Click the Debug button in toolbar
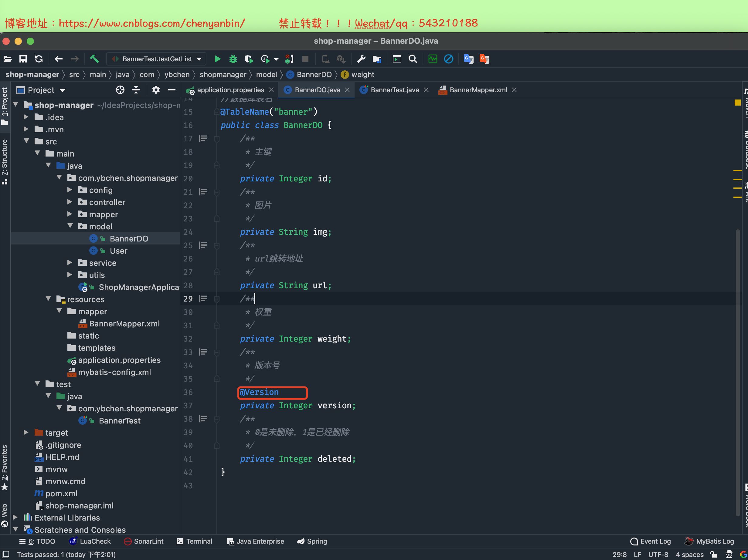Viewport: 748px width, 560px height. click(x=233, y=59)
